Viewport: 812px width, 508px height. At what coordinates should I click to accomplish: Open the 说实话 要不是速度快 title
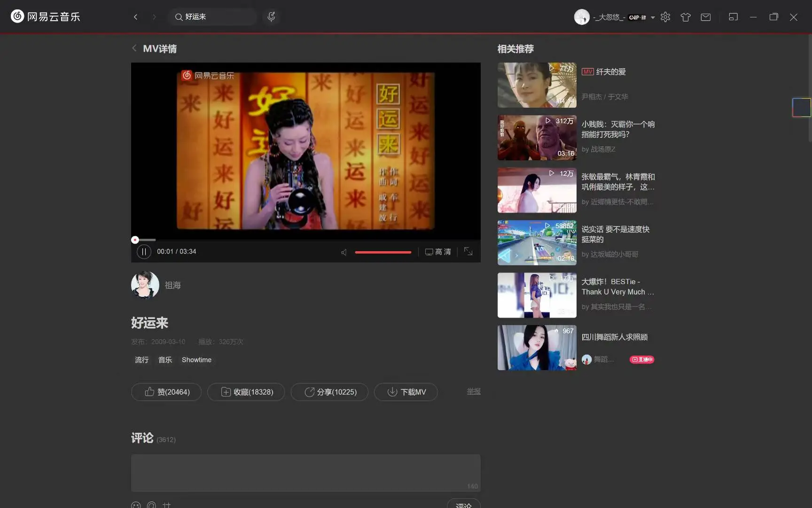(616, 234)
